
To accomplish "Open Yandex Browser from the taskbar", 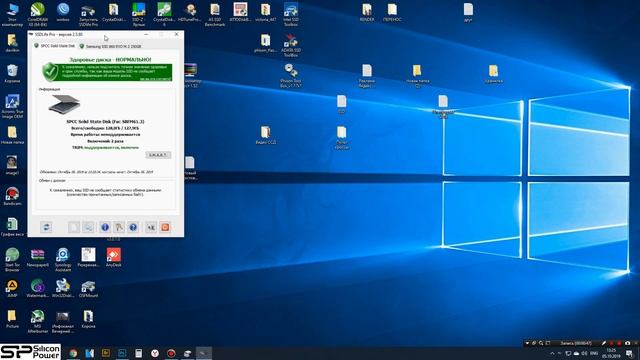I will tap(155, 353).
